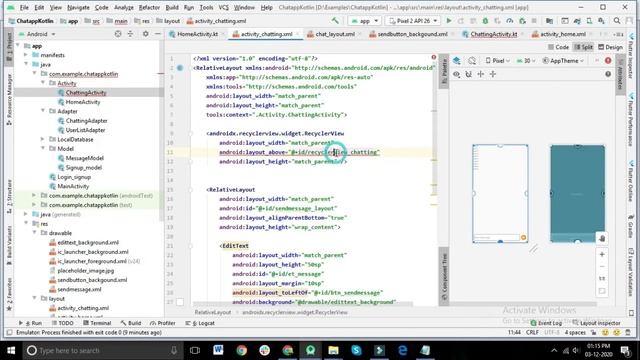This screenshot has width=640, height=360.
Task: Click the pan hand tool in design view
Action: [602, 238]
